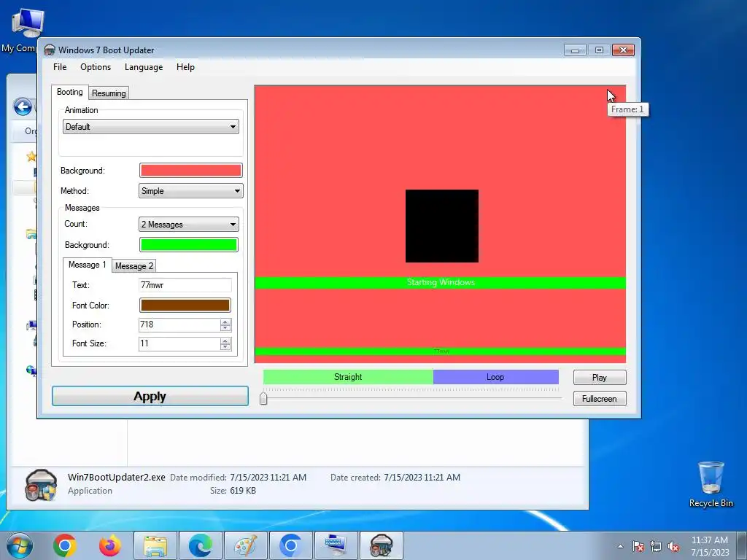
Task: Click the message Text field containing 77mwr
Action: (x=185, y=285)
